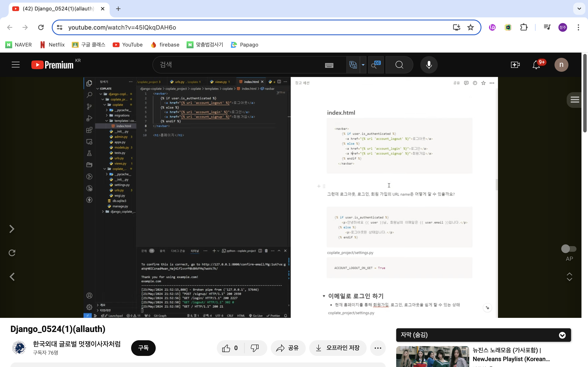Expand the 자막 (숨김) dropdown
588x367 pixels.
562,335
